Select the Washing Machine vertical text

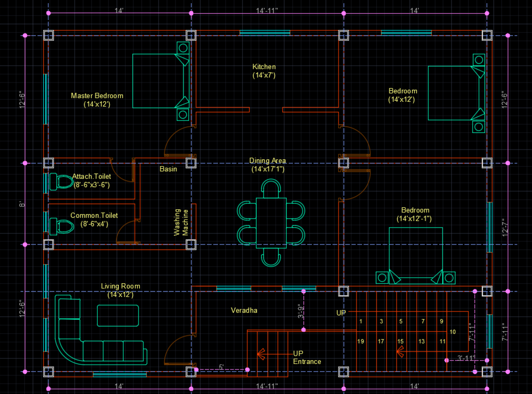pos(181,222)
